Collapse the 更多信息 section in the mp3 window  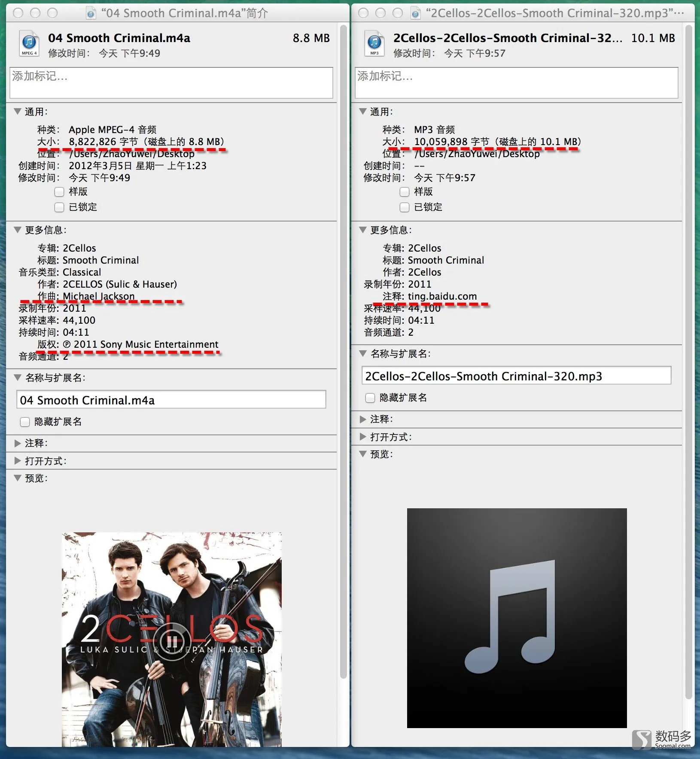363,230
